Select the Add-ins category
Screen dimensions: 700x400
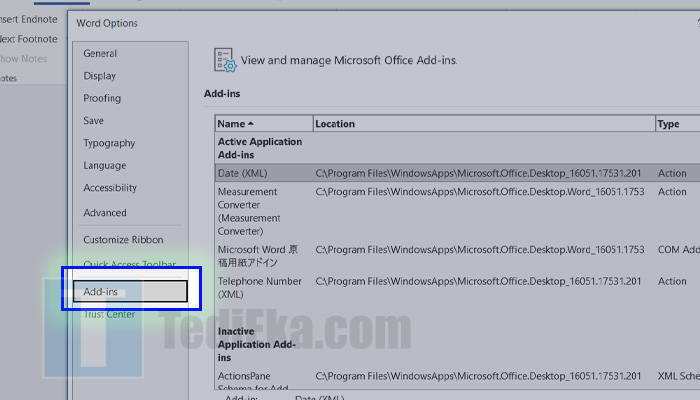[x=130, y=292]
